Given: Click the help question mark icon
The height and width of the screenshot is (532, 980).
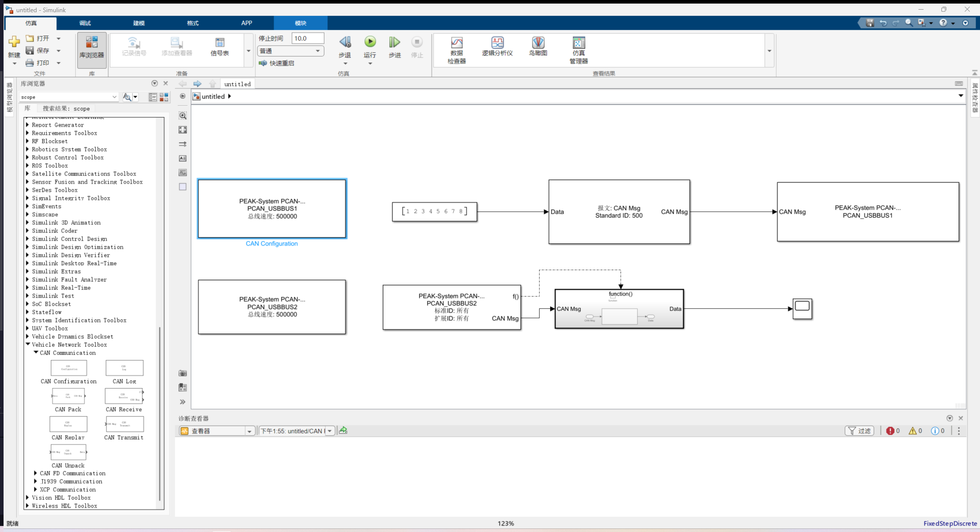Looking at the screenshot, I should click(943, 23).
